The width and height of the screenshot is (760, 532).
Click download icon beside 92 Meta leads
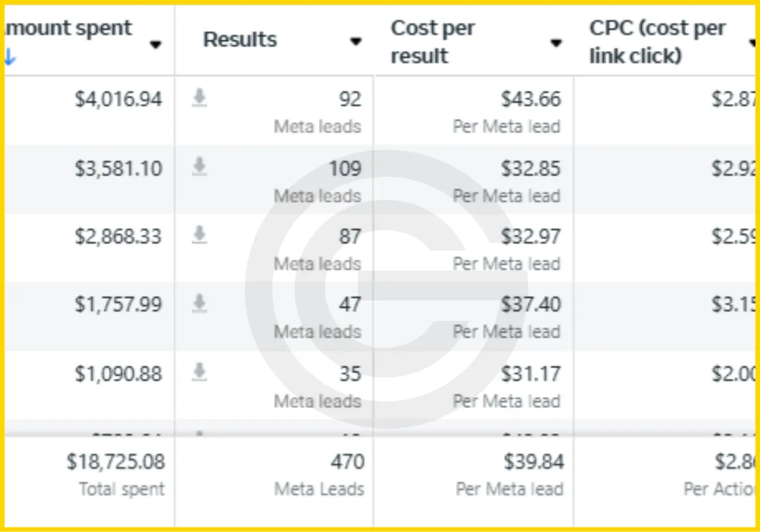click(199, 98)
